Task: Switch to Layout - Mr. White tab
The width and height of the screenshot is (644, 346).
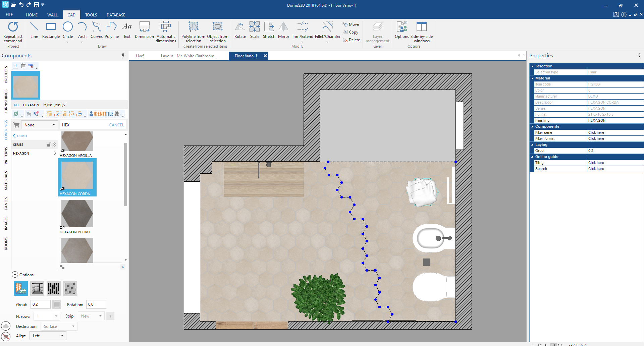Action: pos(189,56)
